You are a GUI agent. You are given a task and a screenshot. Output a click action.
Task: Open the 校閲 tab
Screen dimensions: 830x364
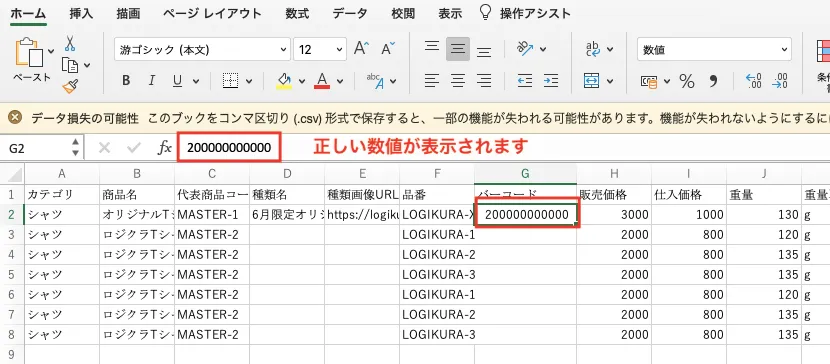403,13
